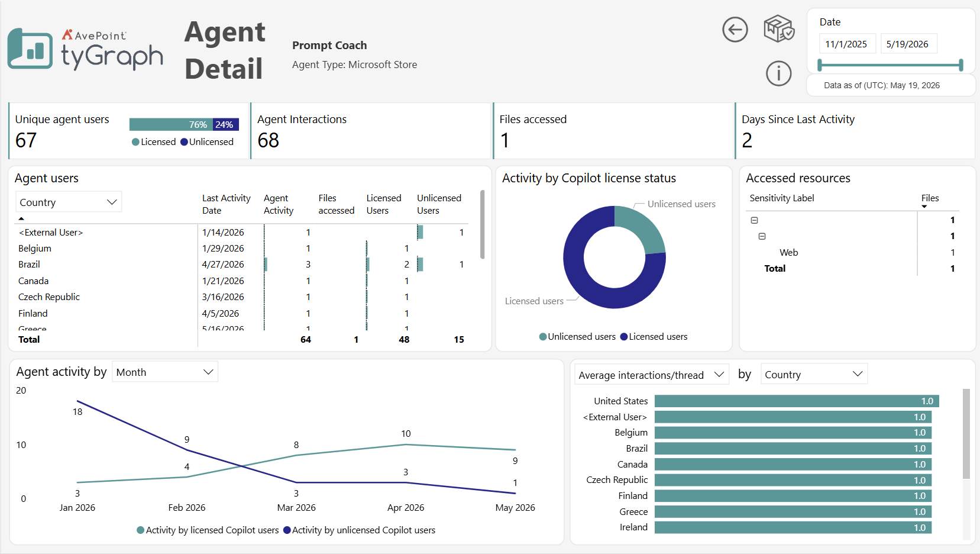Open the Country dropdown next to 'by'
The width and height of the screenshot is (980, 554).
pyautogui.click(x=814, y=374)
